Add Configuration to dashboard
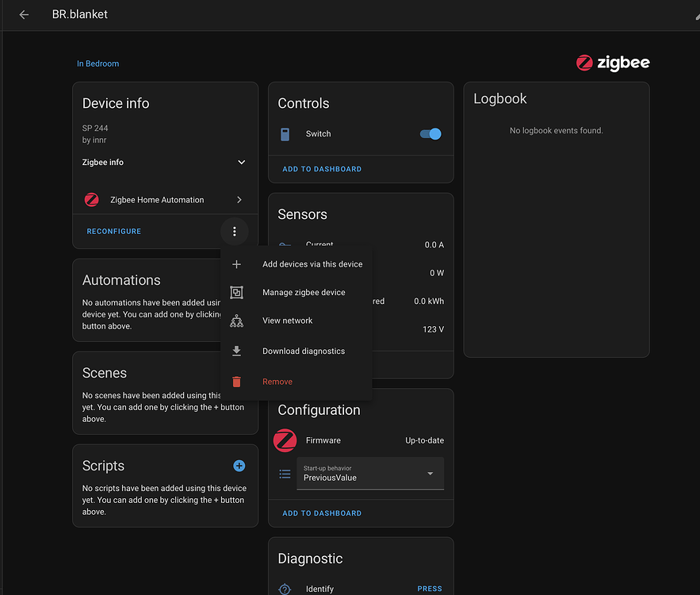 point(322,513)
